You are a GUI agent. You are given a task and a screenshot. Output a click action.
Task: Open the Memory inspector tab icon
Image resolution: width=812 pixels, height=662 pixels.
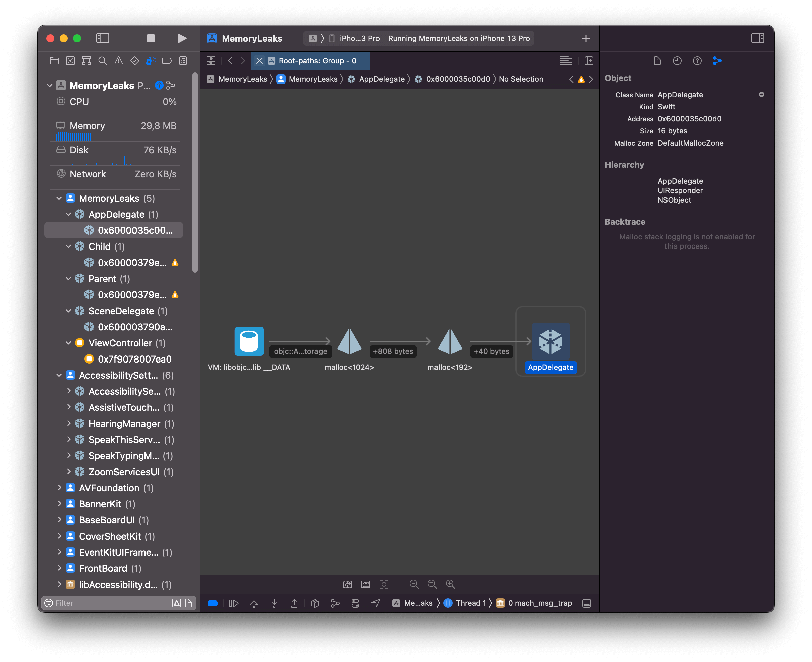point(717,61)
